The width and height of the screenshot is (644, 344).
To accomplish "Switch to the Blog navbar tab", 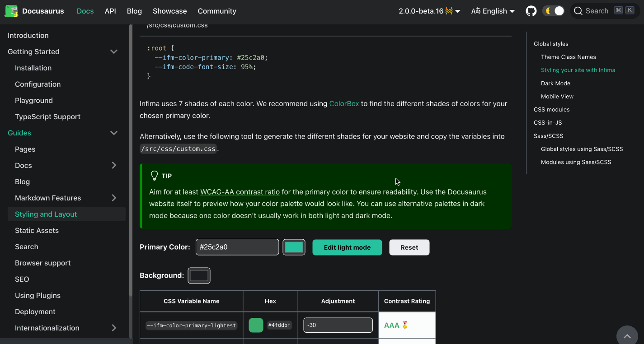I will point(134,11).
